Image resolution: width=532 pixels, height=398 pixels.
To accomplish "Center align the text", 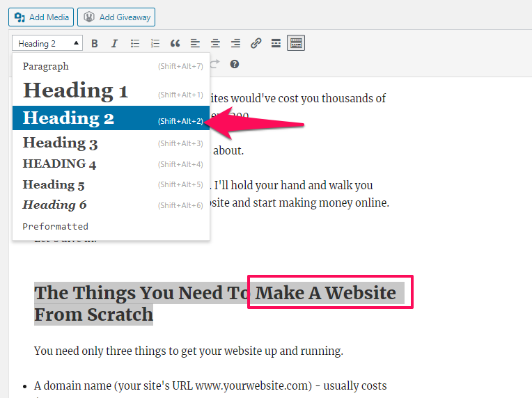I will [216, 43].
